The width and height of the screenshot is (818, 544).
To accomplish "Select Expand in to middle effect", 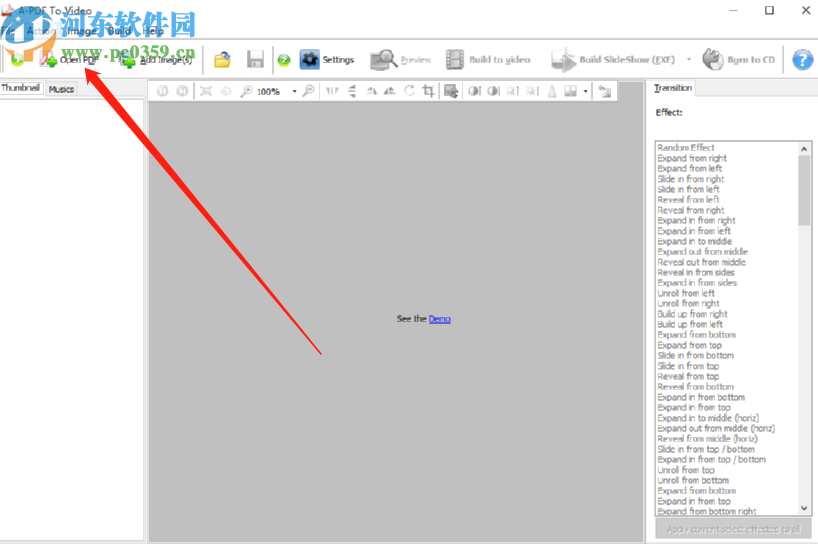I will pyautogui.click(x=694, y=241).
